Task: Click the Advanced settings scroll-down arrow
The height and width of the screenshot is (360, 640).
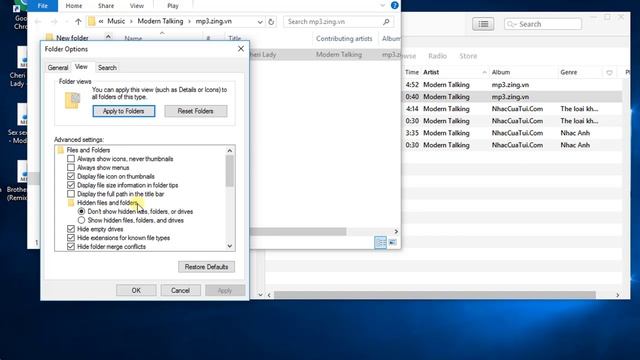Action: (230, 246)
